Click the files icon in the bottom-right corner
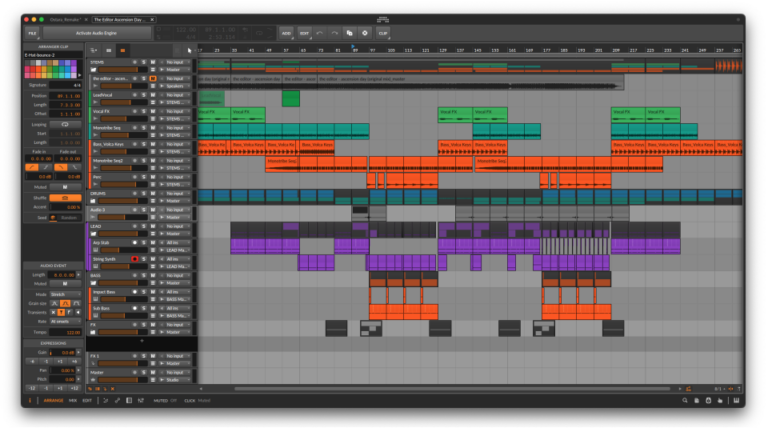Screen dimensions: 768x432 coord(696,401)
